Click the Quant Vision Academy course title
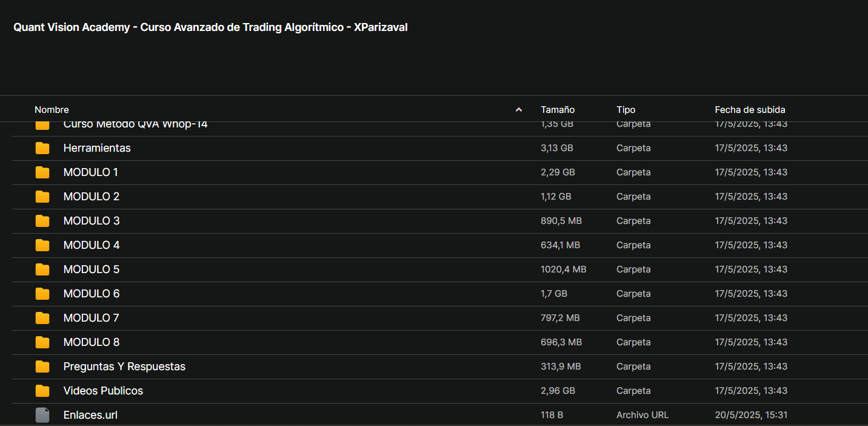 tap(210, 27)
